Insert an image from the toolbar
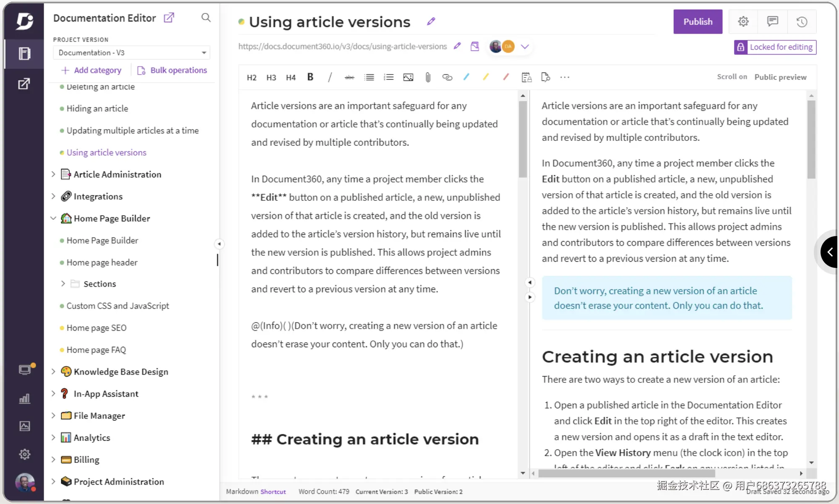Screen dimensions: 839x504 pyautogui.click(x=408, y=77)
